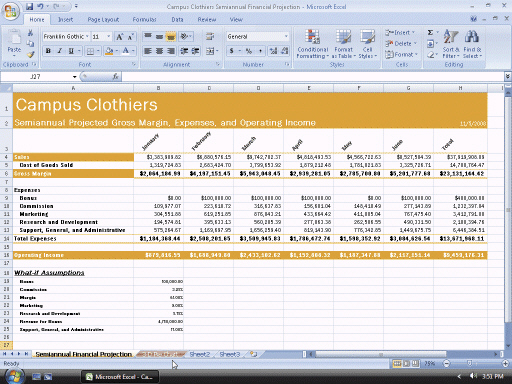Select the Sheet3 tab
The width and height of the screenshot is (512, 384).
230,354
